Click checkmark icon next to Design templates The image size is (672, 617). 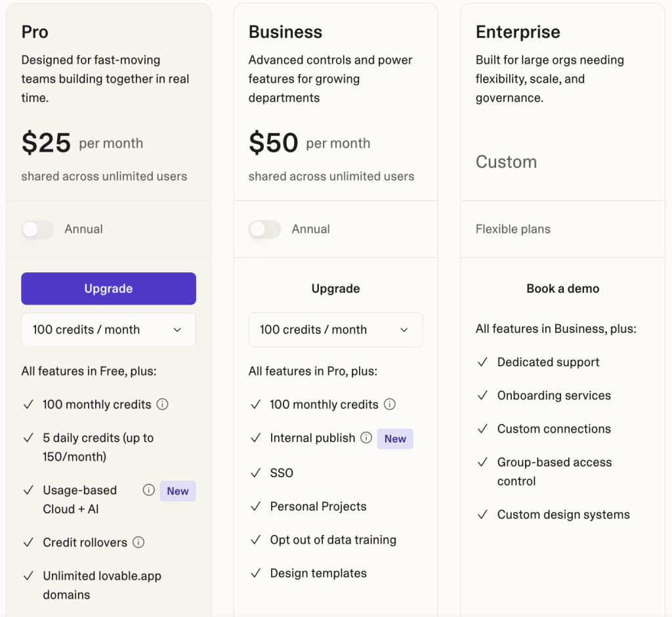point(256,573)
